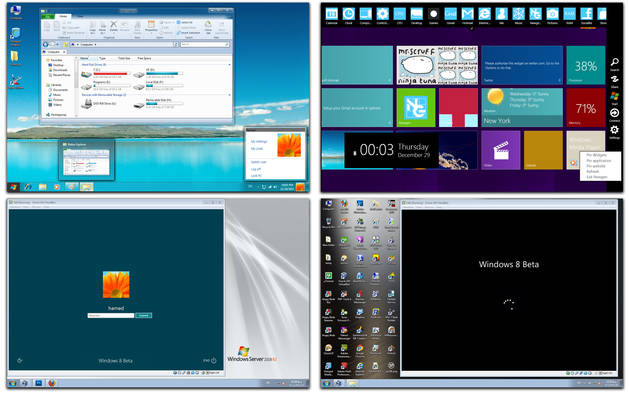The width and height of the screenshot is (630, 398).
Task: Click the red X Delete icon in the Explorer ribbon
Action: point(114,25)
